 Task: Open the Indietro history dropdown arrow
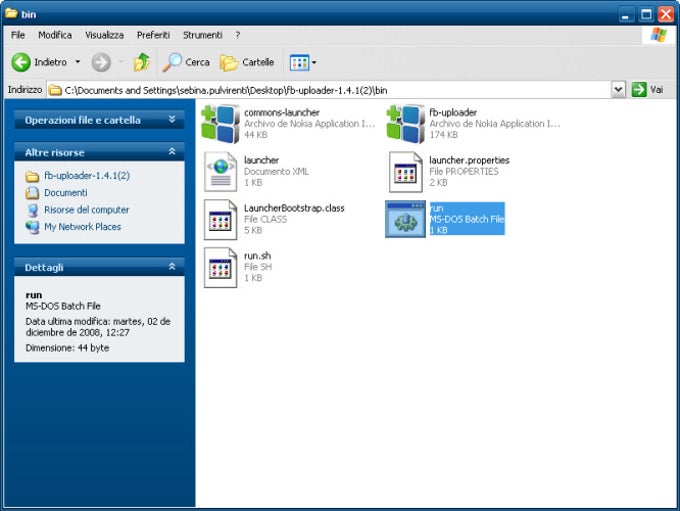pyautogui.click(x=78, y=62)
